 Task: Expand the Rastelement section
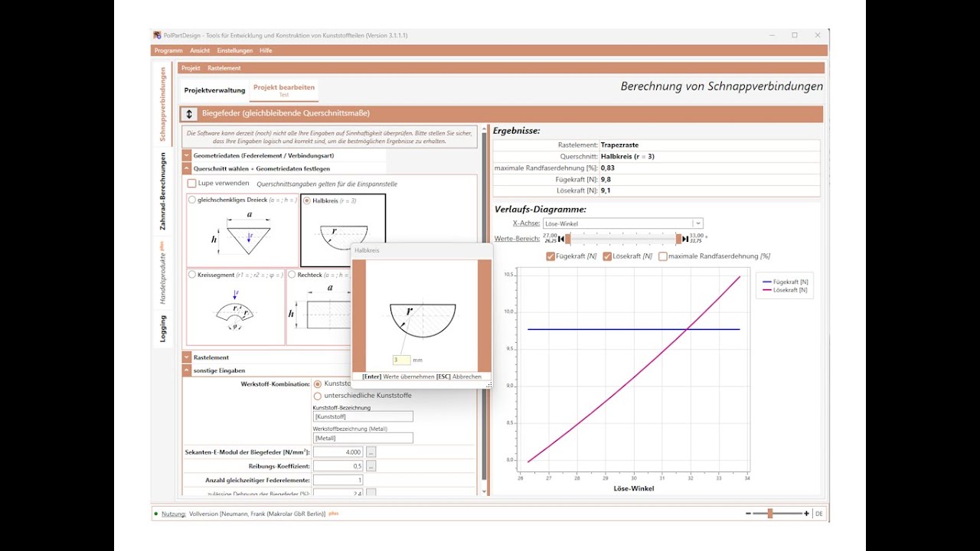(187, 357)
